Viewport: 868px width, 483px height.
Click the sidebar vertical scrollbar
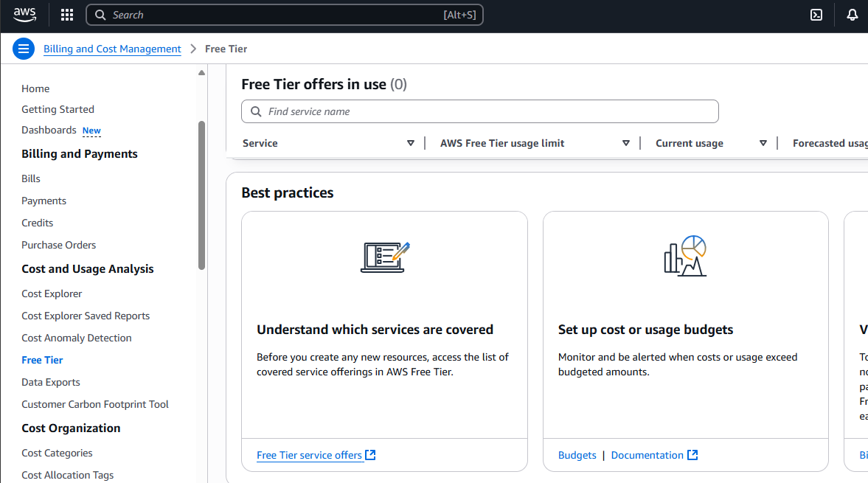[201, 195]
